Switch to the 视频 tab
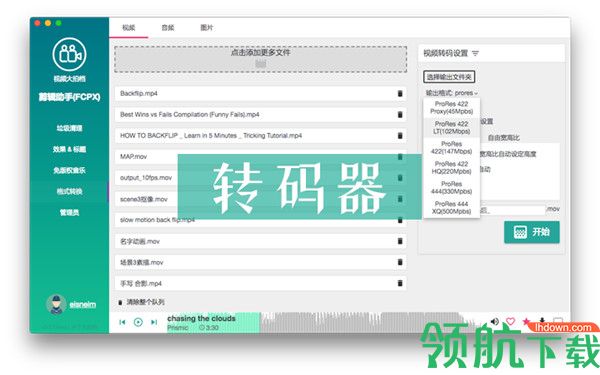The image size is (600, 375). click(x=129, y=28)
